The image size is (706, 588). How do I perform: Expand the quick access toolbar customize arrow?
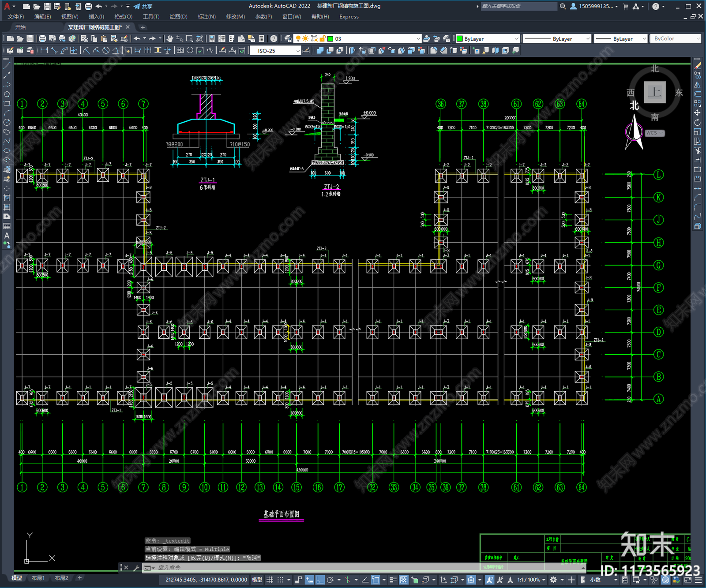tap(128, 6)
